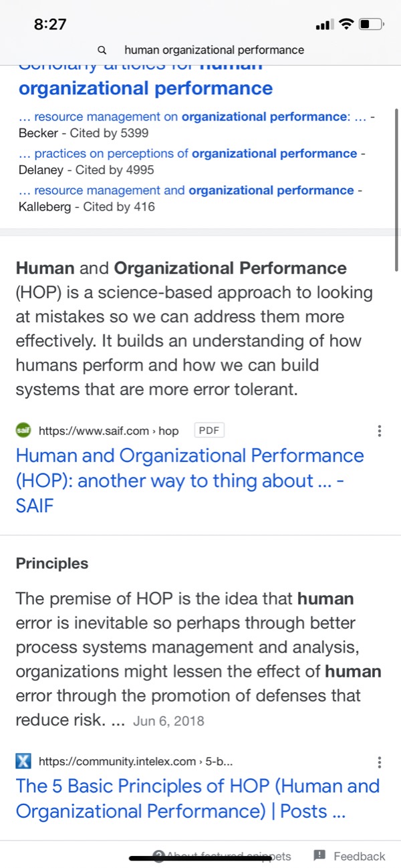401x868 pixels.
Task: Tap the search magnifier icon in address bar
Action: (x=102, y=50)
